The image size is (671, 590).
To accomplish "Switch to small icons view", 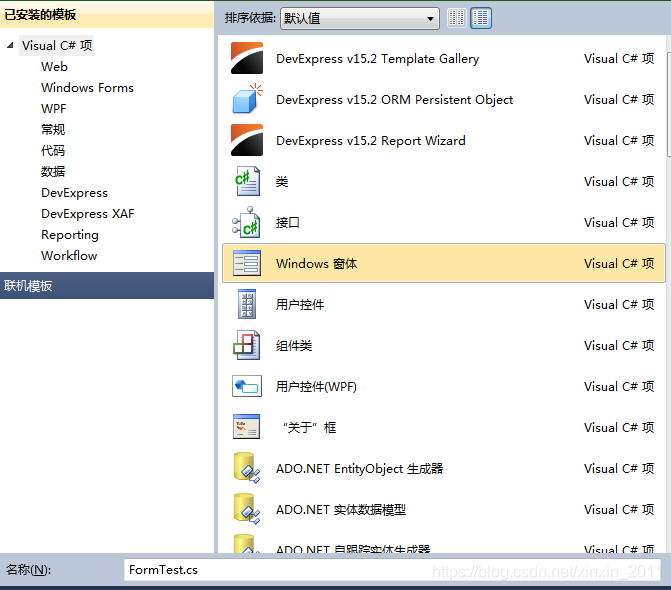I will (x=457, y=18).
